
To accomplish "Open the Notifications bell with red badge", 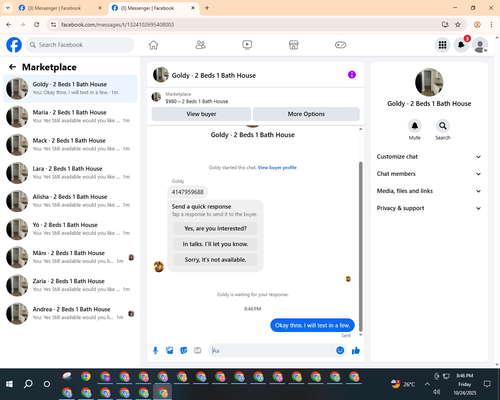I will tap(462, 45).
